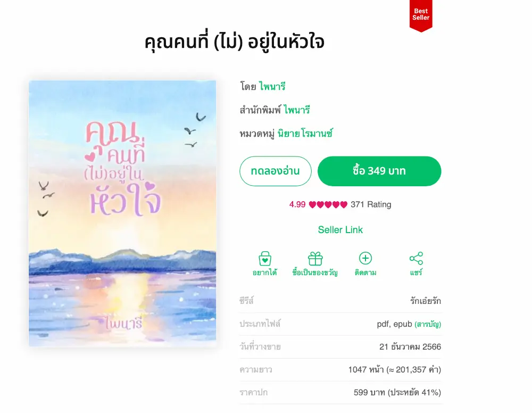532x413 pixels.
Task: Open category link นิยายโรมานซ์
Action: pos(305,134)
